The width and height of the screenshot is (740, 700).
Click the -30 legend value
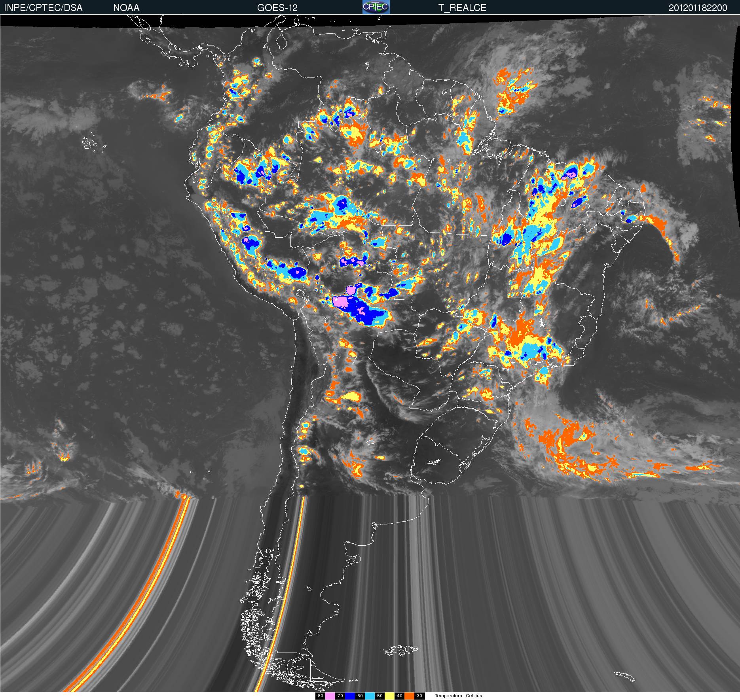pyautogui.click(x=419, y=696)
